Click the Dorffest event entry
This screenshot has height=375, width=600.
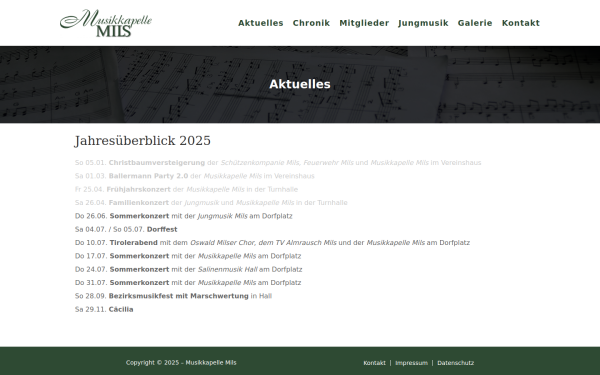coord(126,230)
